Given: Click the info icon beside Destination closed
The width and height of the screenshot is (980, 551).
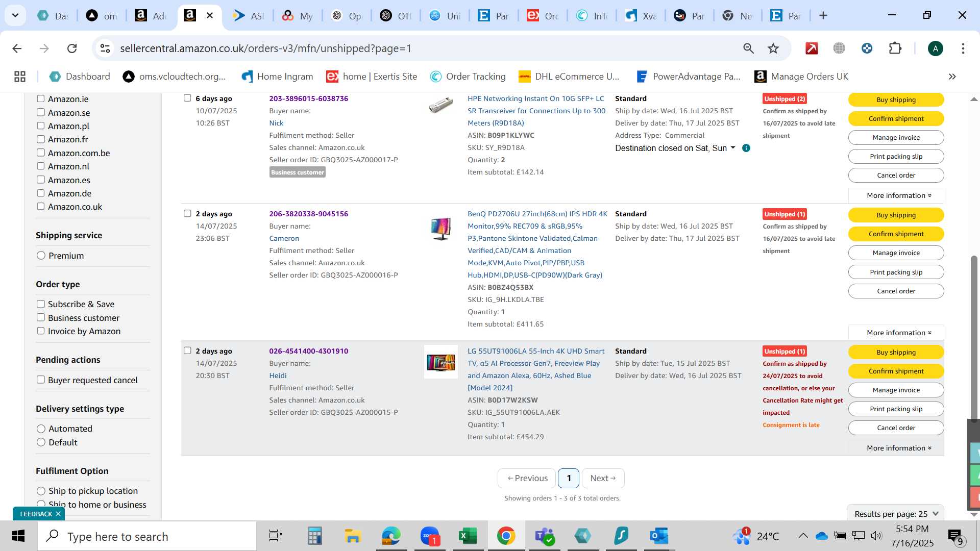Looking at the screenshot, I should pyautogui.click(x=746, y=148).
